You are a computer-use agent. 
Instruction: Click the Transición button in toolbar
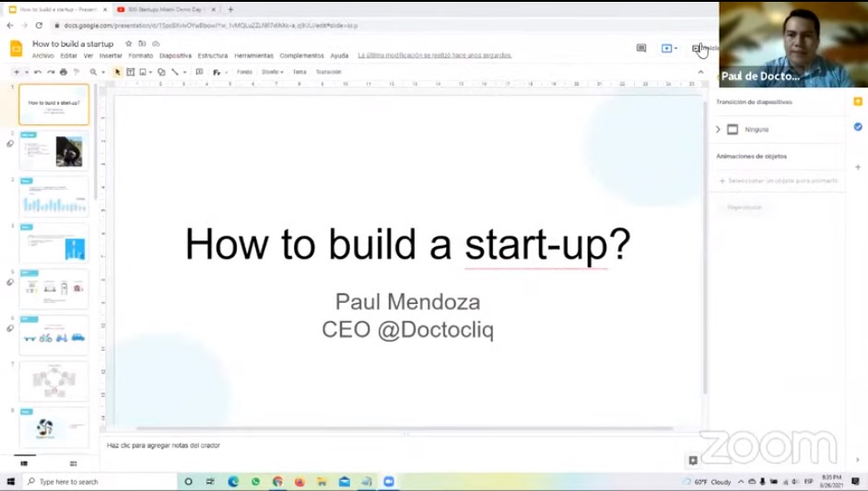pyautogui.click(x=329, y=72)
